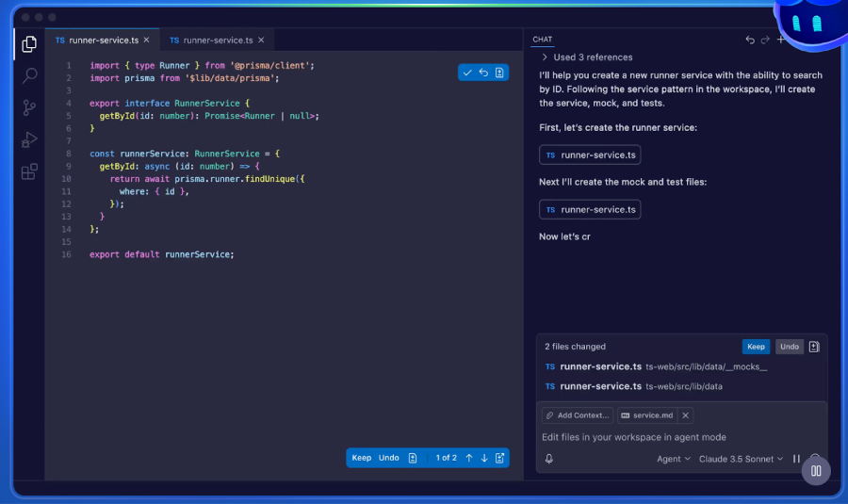Click the import prisma from '$lib/data/prisma' line
The image size is (848, 504).
(x=185, y=78)
